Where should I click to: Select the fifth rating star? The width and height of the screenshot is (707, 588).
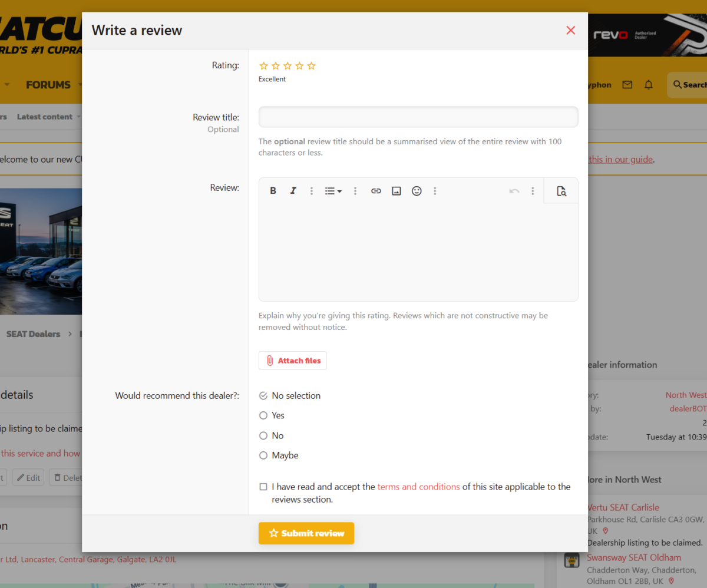(x=312, y=66)
